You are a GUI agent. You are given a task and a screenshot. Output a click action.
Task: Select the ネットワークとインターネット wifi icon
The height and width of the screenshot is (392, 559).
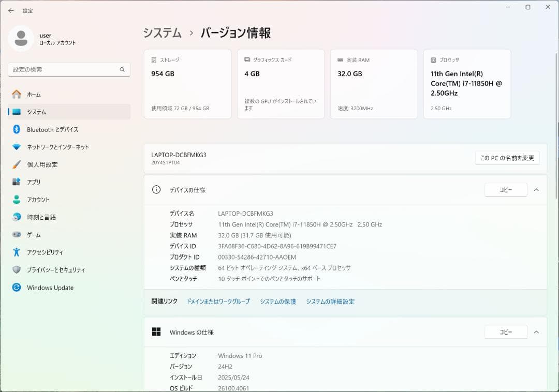[x=17, y=147]
